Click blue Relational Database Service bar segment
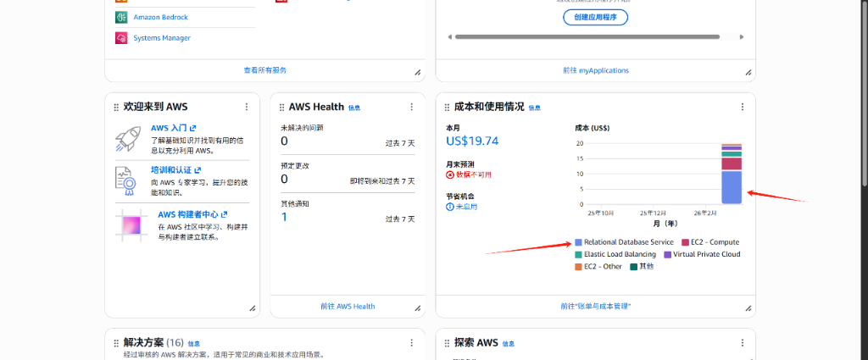Viewport: 868px width, 360px height. click(732, 187)
